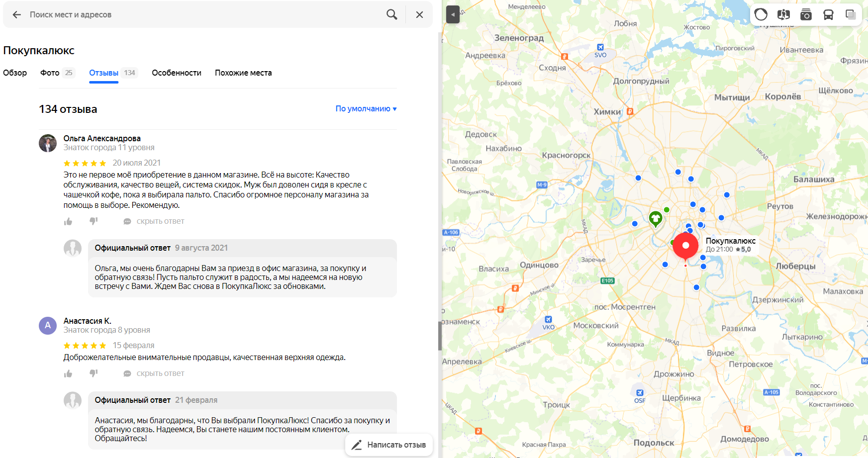Click the Написать отзыв button
868x458 pixels.
[x=389, y=445]
